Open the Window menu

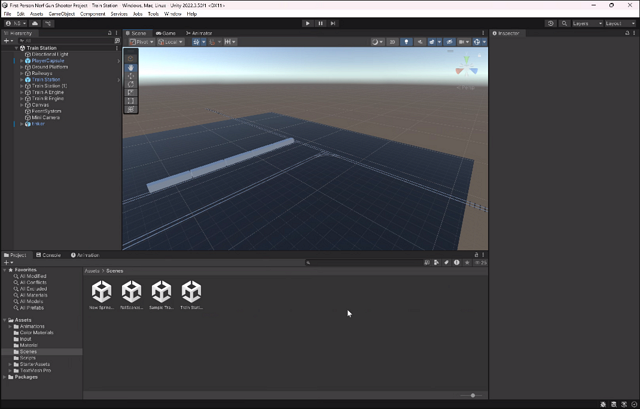point(173,14)
